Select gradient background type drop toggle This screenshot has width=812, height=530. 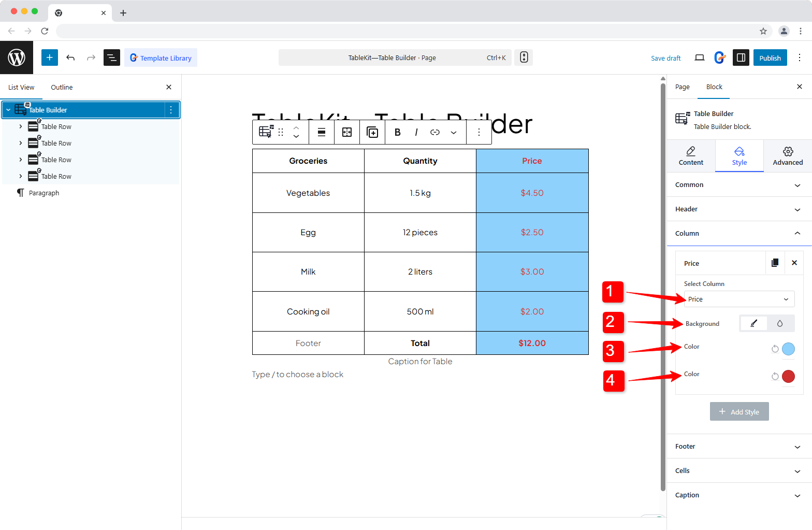click(780, 323)
